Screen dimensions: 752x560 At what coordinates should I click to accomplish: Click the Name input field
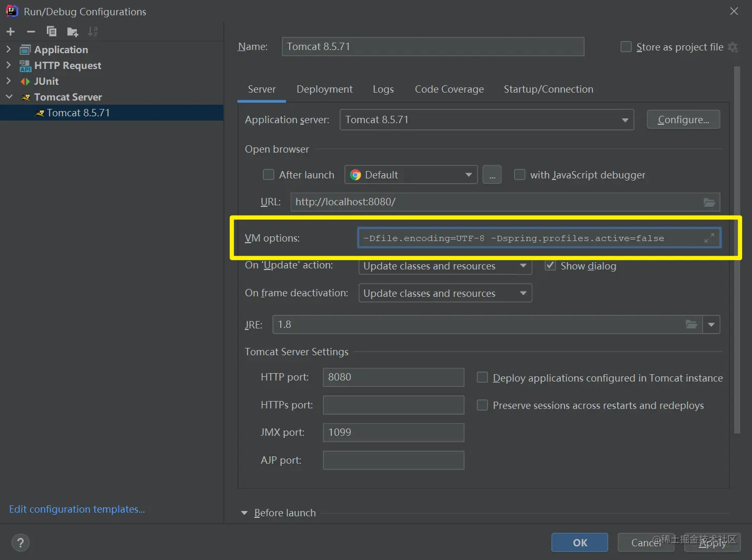pos(433,46)
